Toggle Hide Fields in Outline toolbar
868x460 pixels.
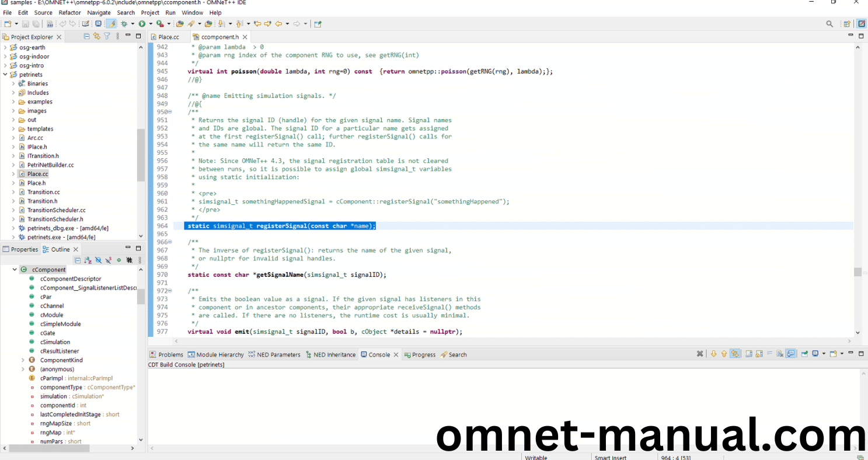click(x=98, y=260)
